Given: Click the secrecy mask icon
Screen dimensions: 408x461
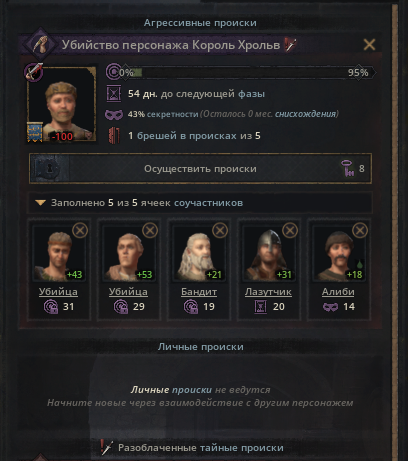Looking at the screenshot, I should [x=114, y=115].
